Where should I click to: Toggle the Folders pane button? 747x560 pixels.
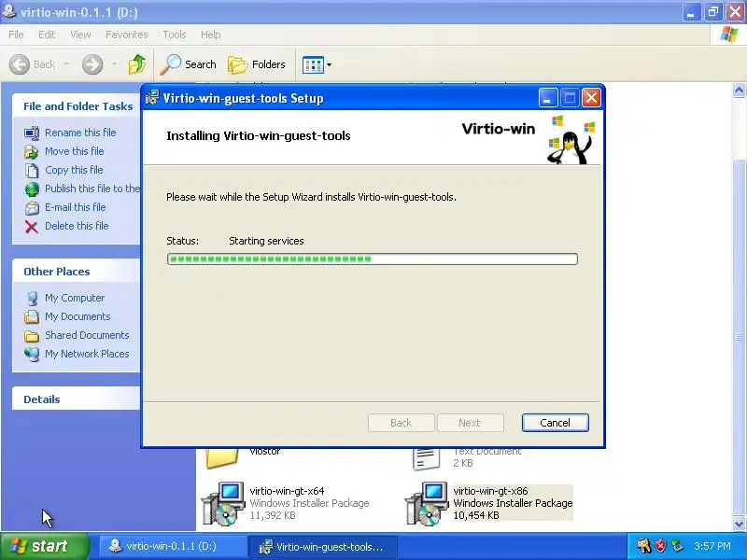pos(257,64)
